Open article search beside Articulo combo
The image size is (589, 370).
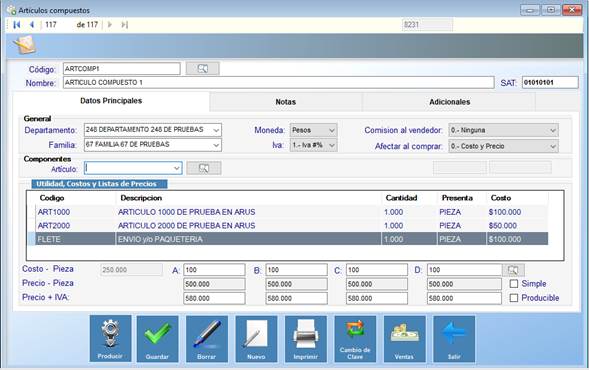tap(204, 168)
